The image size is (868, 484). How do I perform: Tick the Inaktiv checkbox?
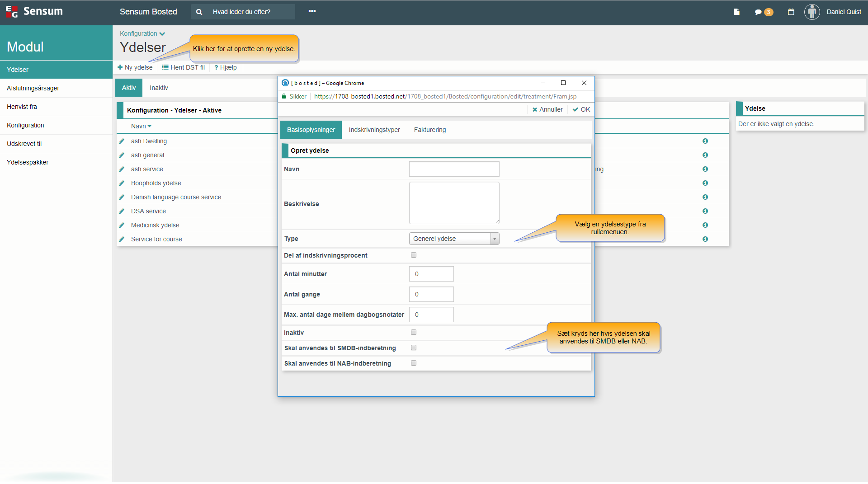coord(414,332)
